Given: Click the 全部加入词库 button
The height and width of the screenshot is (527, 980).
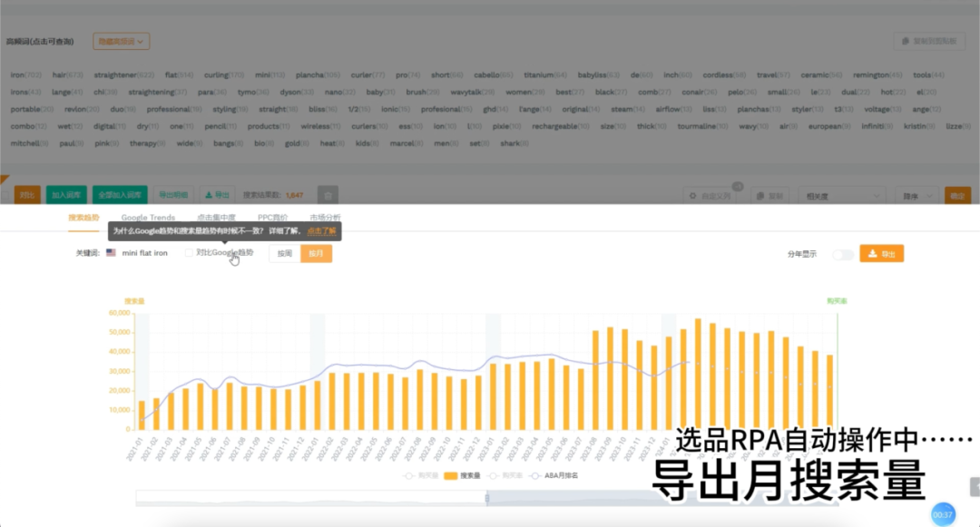Looking at the screenshot, I should coord(119,194).
